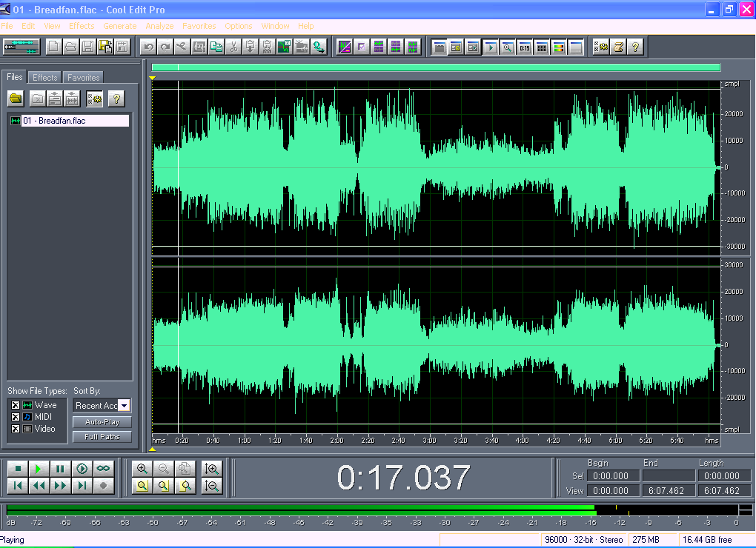The image size is (756, 548).
Task: Click the Sel End time field
Action: click(x=669, y=475)
